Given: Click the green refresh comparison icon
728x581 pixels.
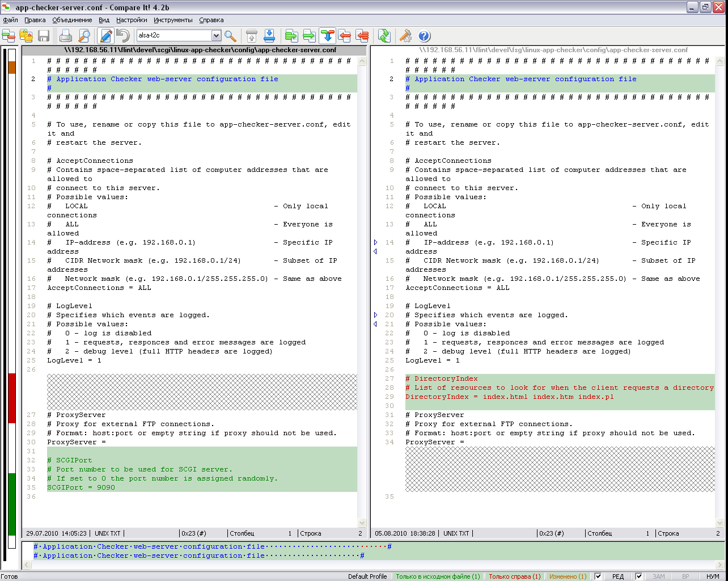Looking at the screenshot, I should click(384, 36).
